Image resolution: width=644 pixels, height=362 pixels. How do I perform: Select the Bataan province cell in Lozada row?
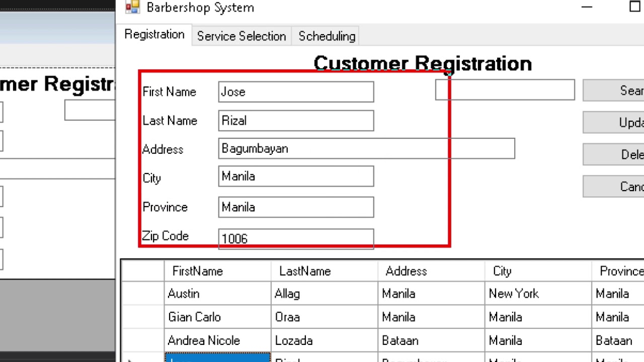[x=618, y=340]
